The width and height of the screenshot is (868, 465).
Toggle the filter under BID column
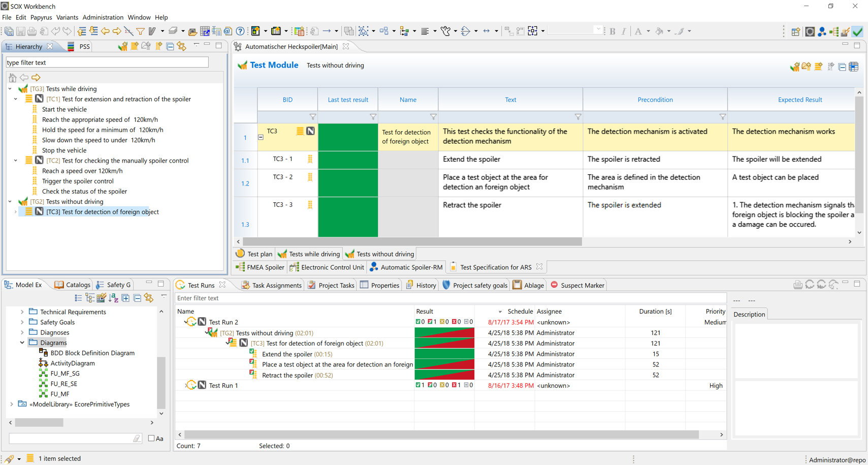(x=312, y=117)
